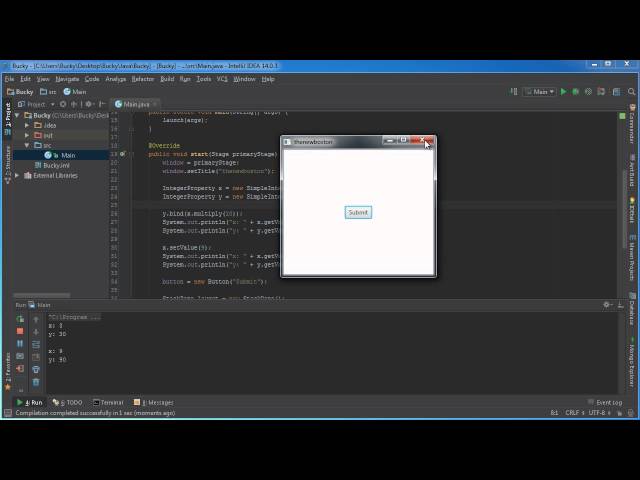640x480 pixels.
Task: Click the Run tool window tab
Action: (29, 402)
